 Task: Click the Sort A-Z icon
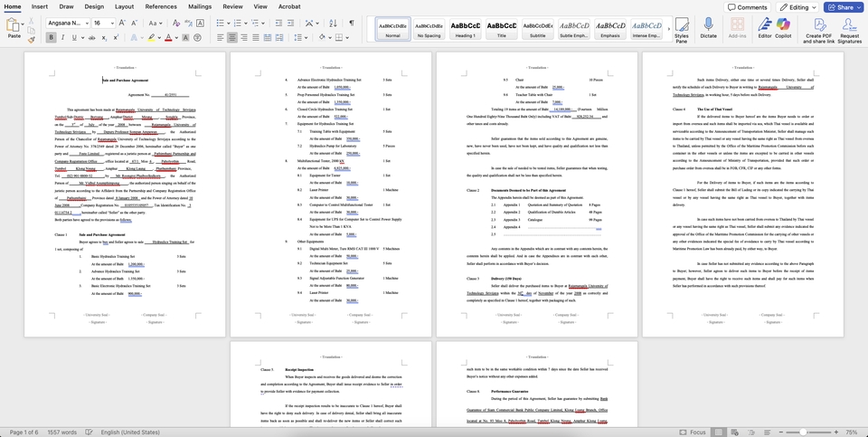(333, 24)
